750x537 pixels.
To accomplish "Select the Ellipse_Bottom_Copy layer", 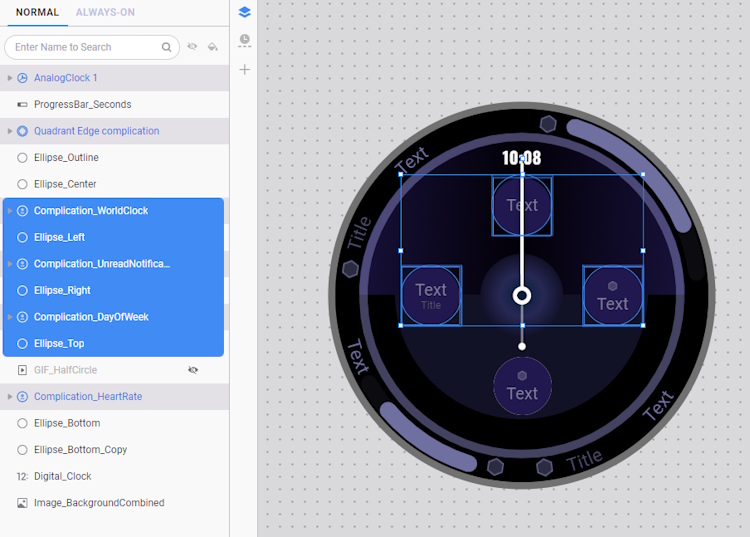I will click(x=80, y=450).
